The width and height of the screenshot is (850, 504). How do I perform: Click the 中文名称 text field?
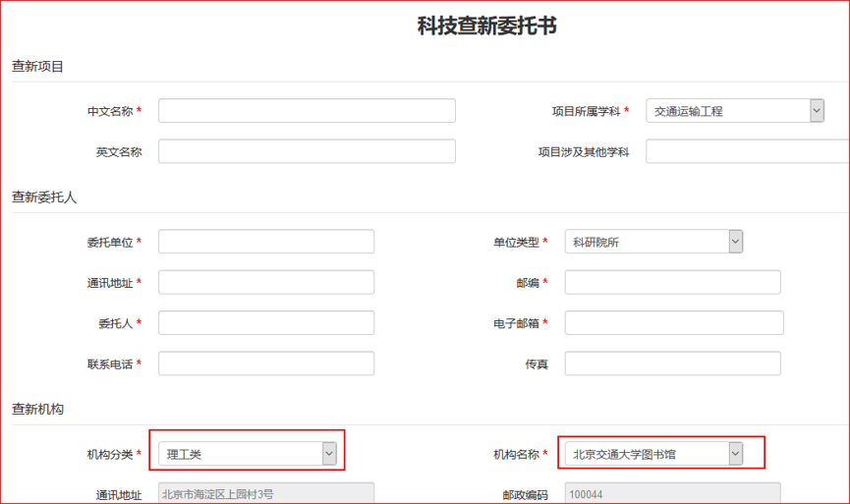[307, 111]
